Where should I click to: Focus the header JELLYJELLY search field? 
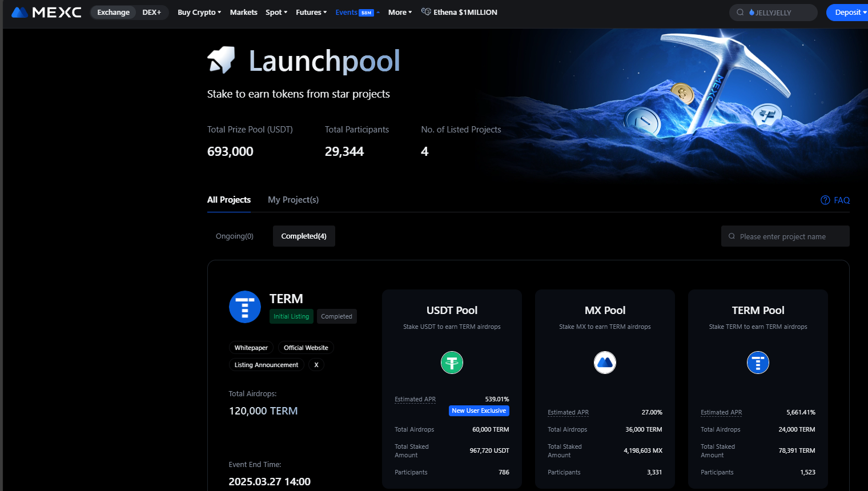pyautogui.click(x=773, y=13)
